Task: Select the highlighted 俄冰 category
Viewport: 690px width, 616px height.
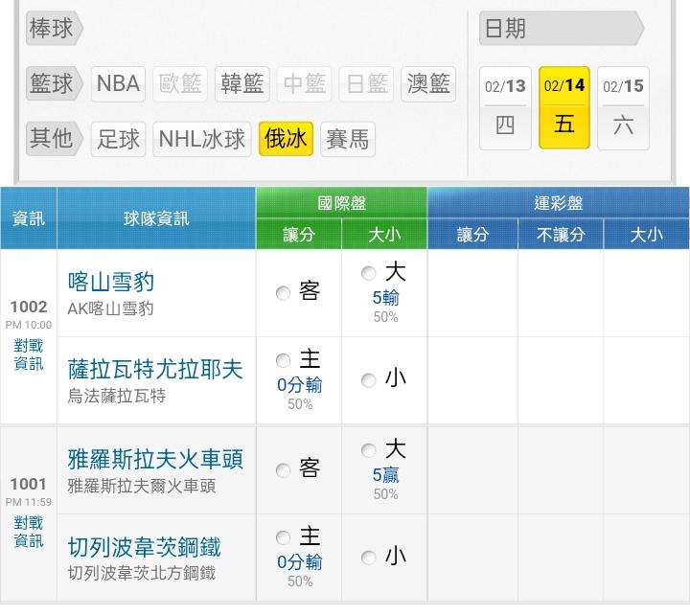Action: [286, 140]
